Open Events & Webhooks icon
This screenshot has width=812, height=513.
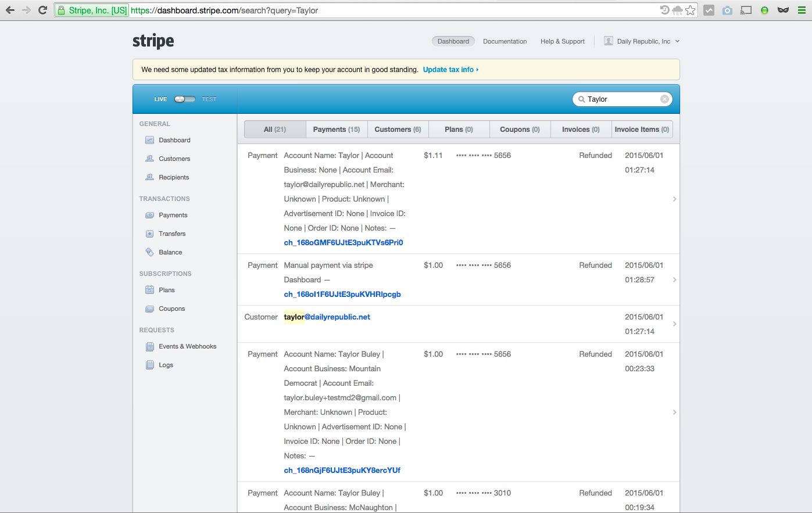[x=149, y=346]
